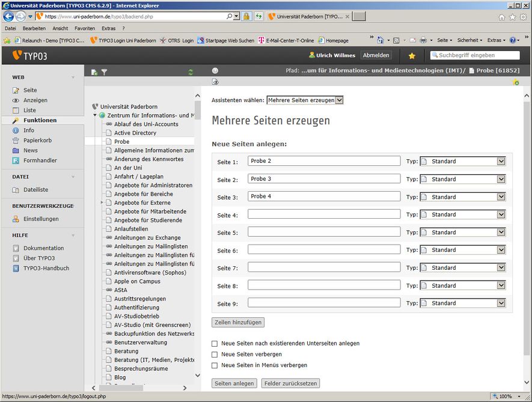
Task: Click the page tree vertical scrollbar thumb
Action: click(x=197, y=110)
